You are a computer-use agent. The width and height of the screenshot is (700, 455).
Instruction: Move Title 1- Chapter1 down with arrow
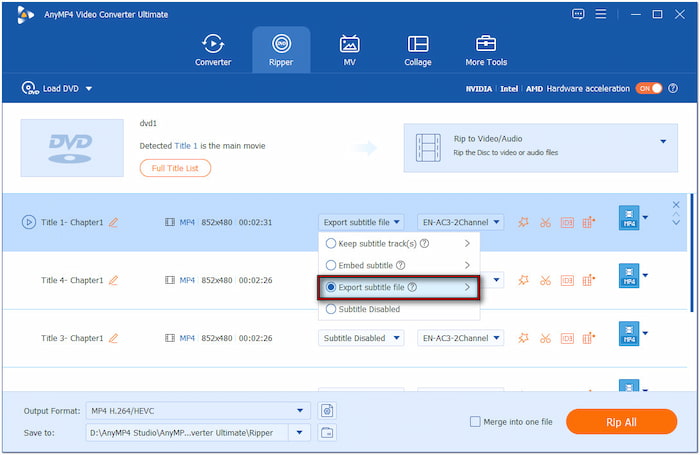point(676,222)
